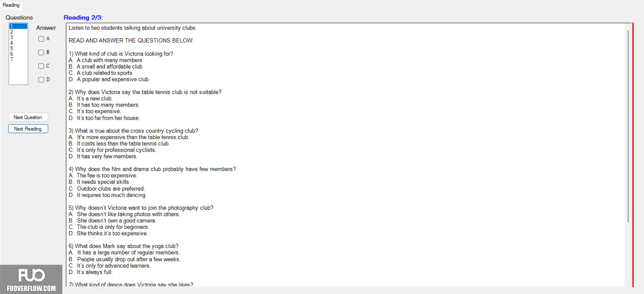Select question 3 in Questions list

[18, 37]
